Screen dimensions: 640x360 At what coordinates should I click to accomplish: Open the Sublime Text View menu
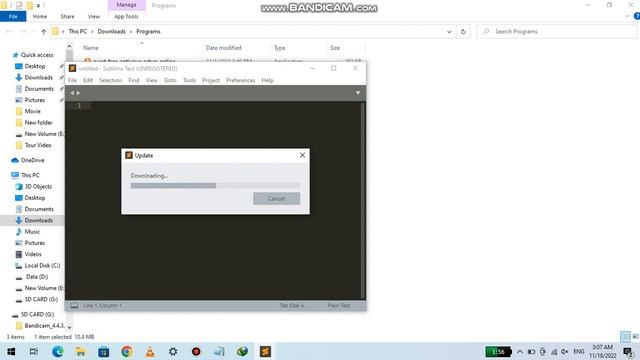point(151,80)
